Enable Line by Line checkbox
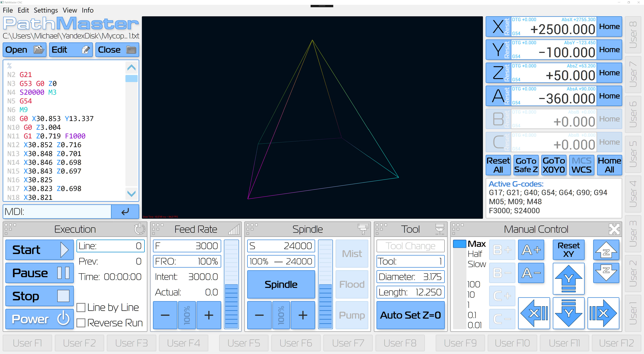The width and height of the screenshot is (644, 354). 81,308
